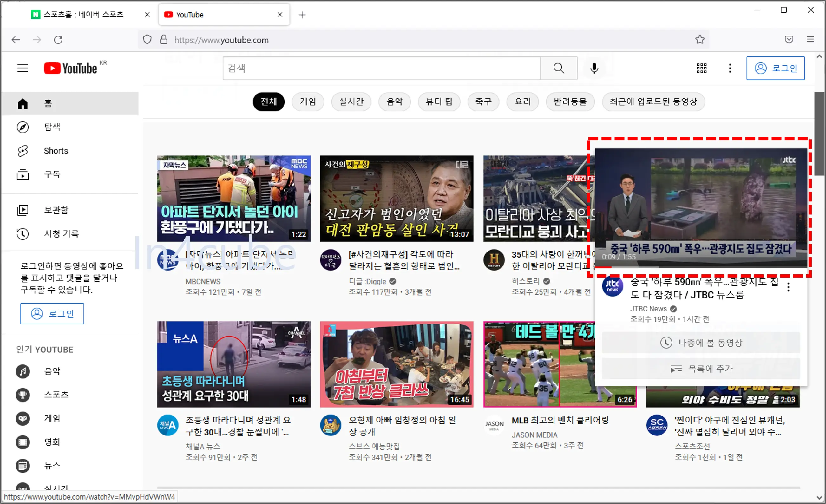
Task: Start voice search with microphone icon
Action: click(x=594, y=68)
